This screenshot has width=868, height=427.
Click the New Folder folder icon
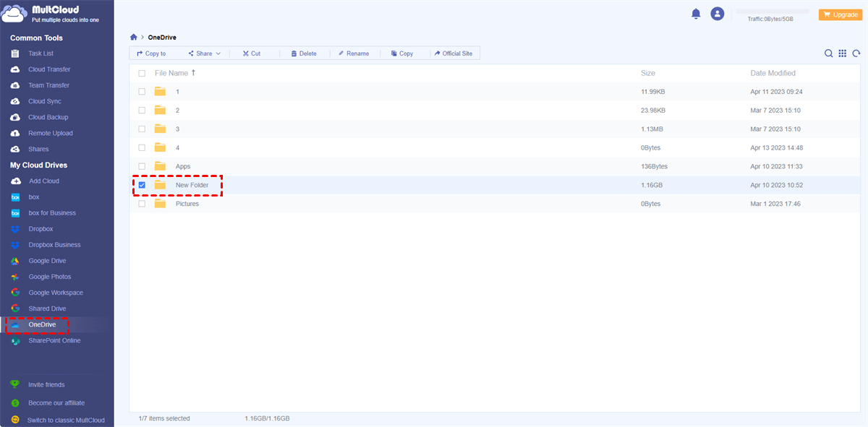[161, 185]
